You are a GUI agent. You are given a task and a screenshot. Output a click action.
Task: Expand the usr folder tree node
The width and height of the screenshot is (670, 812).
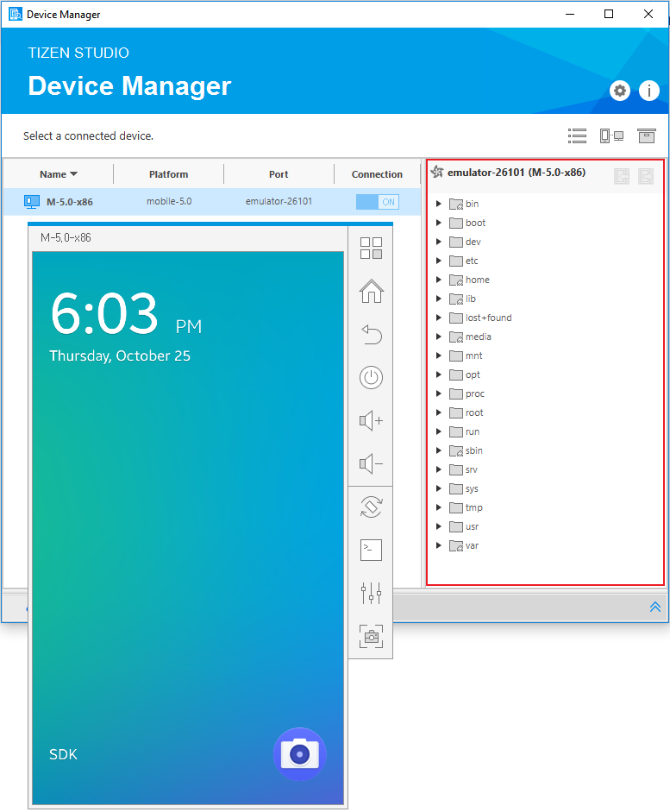point(439,526)
